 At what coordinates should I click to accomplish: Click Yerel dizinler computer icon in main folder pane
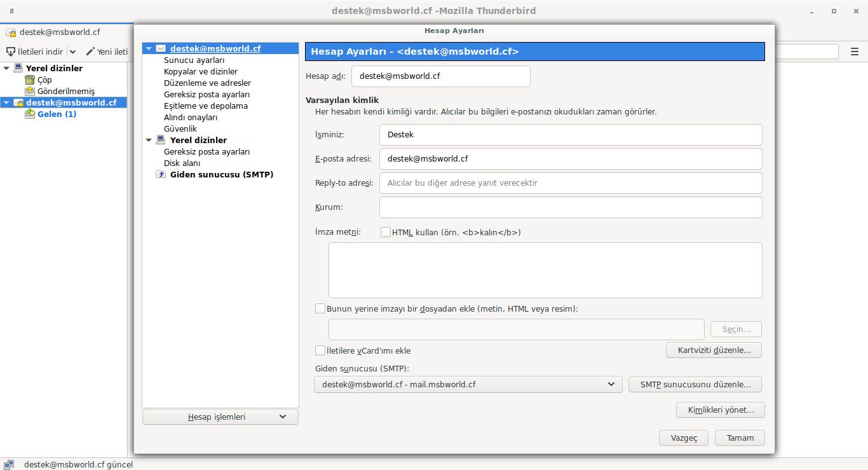click(x=18, y=68)
